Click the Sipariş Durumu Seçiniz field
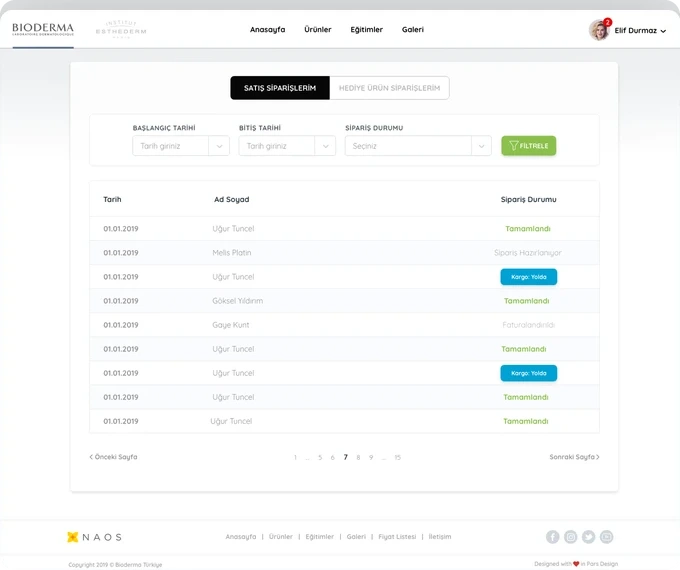This screenshot has width=680, height=570. [x=408, y=146]
